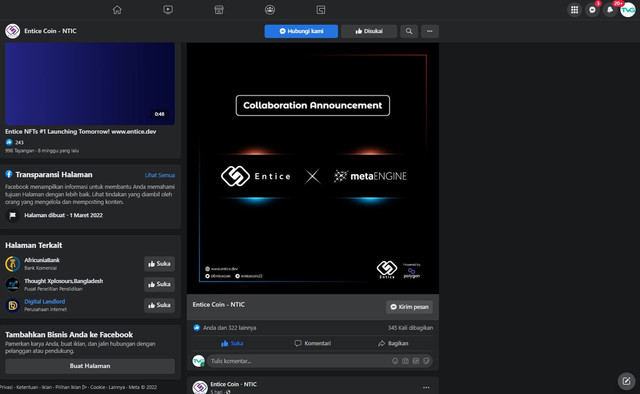Click the Kirim pesan button
The image size is (640, 394).
(x=409, y=307)
